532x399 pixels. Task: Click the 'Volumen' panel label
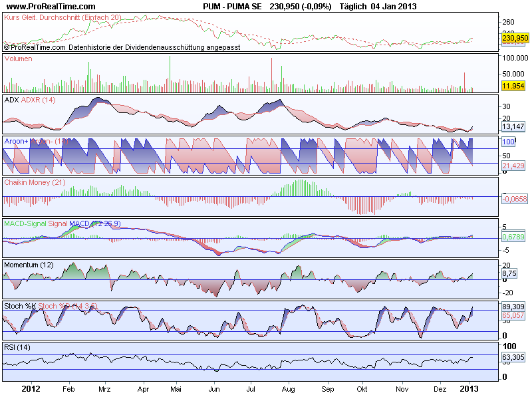pos(18,59)
